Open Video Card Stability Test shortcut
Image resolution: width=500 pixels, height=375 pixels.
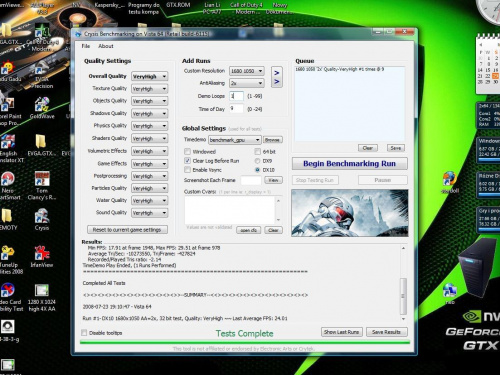coord(10,297)
